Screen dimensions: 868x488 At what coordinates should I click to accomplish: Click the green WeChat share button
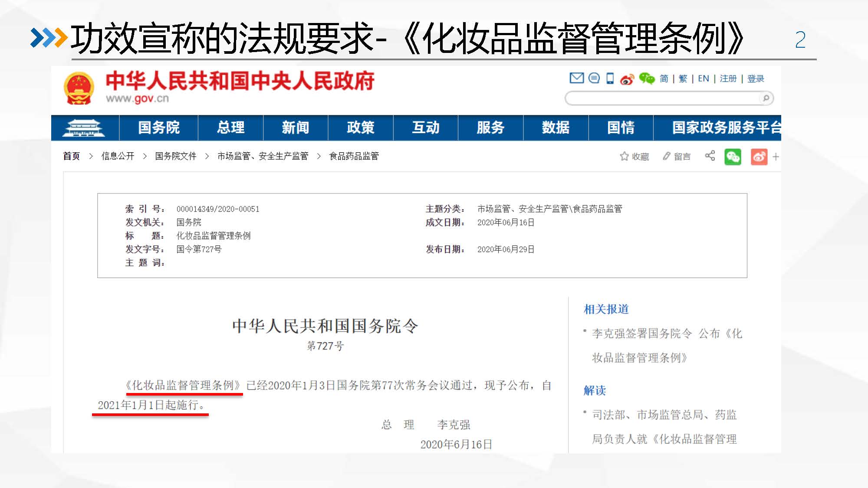coord(733,157)
